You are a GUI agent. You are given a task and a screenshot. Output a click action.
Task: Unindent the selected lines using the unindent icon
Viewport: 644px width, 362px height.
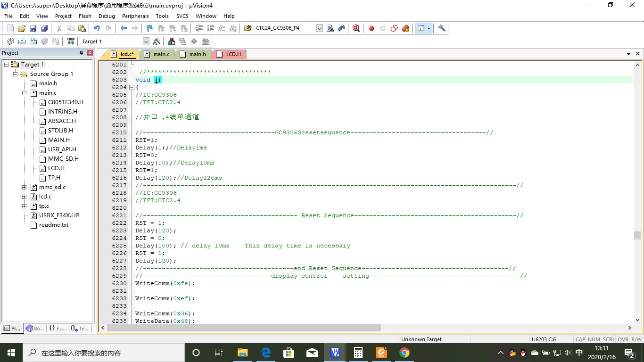pos(211,28)
